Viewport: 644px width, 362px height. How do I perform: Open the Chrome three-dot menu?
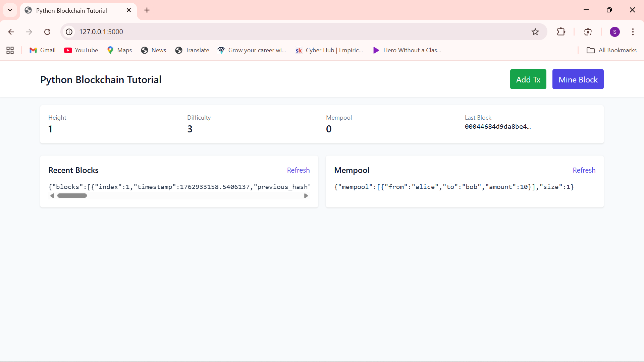633,32
